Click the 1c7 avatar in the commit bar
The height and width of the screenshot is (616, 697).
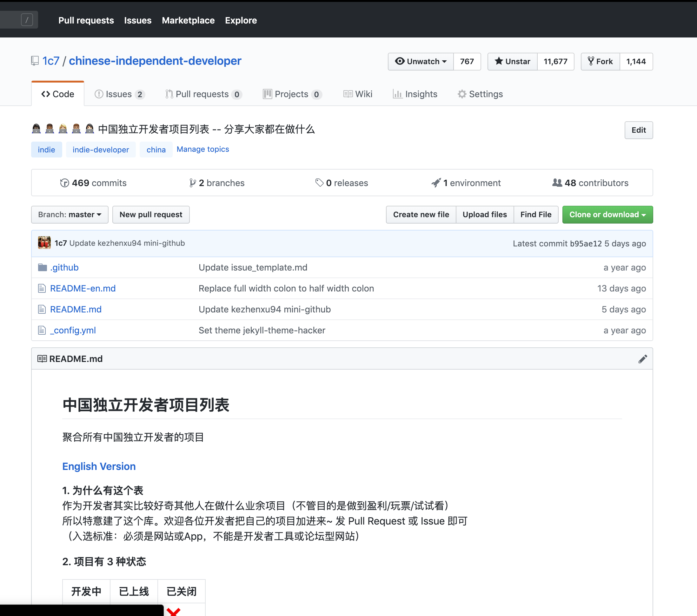pos(44,243)
